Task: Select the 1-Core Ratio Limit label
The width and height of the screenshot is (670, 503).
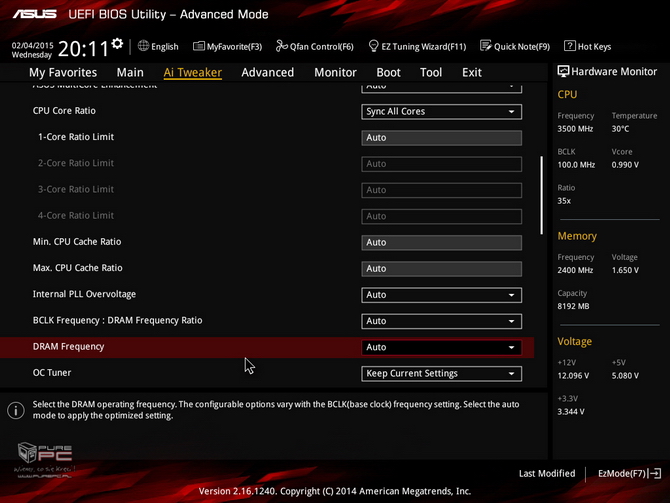Action: pos(76,137)
